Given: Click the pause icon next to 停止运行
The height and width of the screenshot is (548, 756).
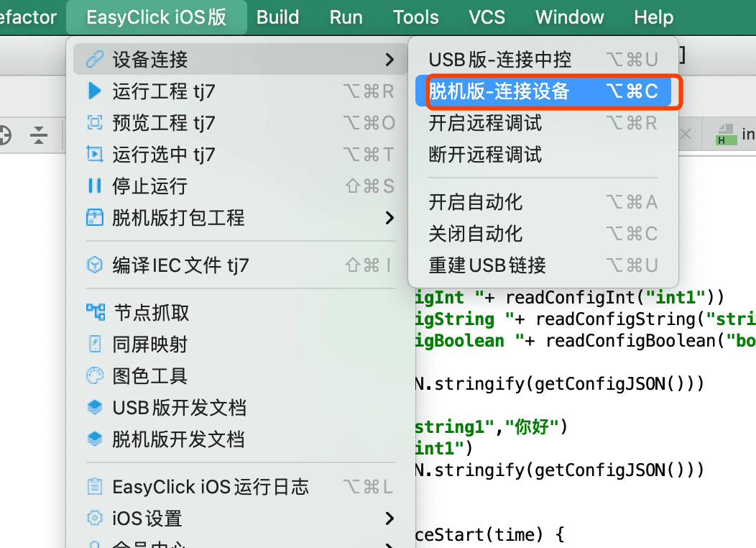Looking at the screenshot, I should pos(95,186).
